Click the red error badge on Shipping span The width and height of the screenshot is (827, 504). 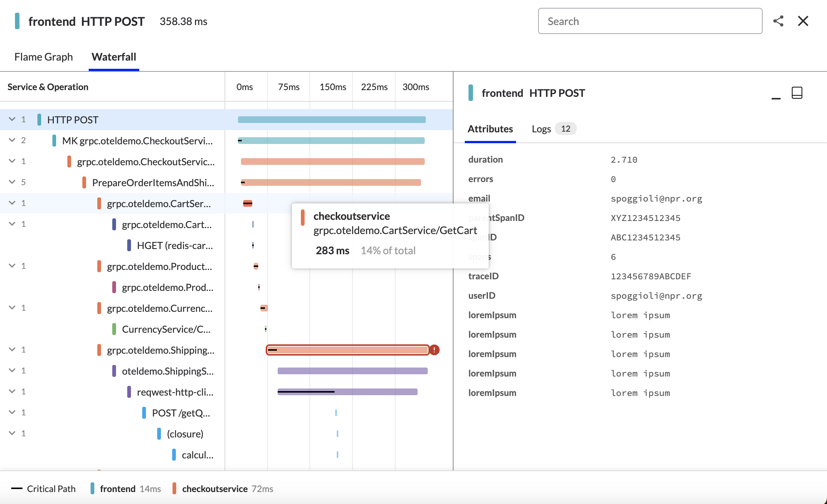coord(434,350)
